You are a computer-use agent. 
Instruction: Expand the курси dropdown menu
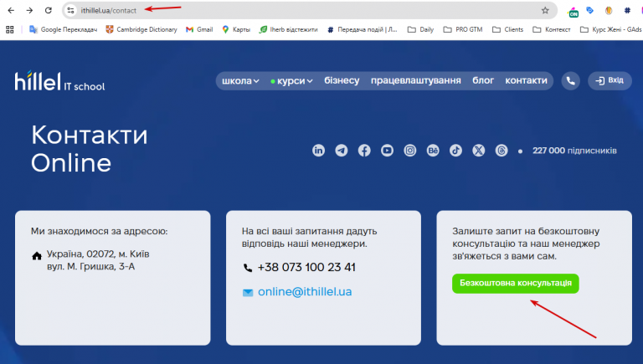(291, 81)
